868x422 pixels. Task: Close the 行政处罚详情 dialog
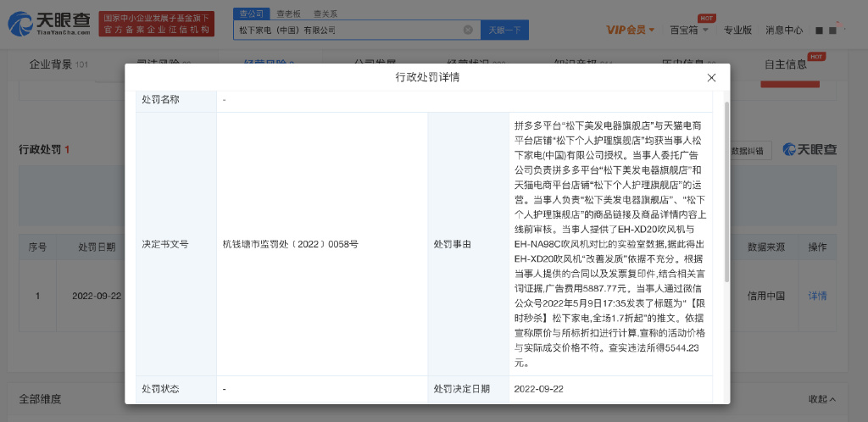click(711, 78)
